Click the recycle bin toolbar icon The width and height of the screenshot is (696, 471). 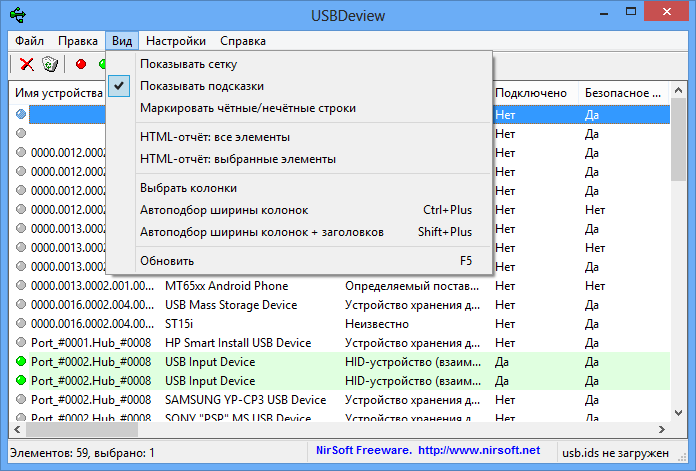(50, 64)
